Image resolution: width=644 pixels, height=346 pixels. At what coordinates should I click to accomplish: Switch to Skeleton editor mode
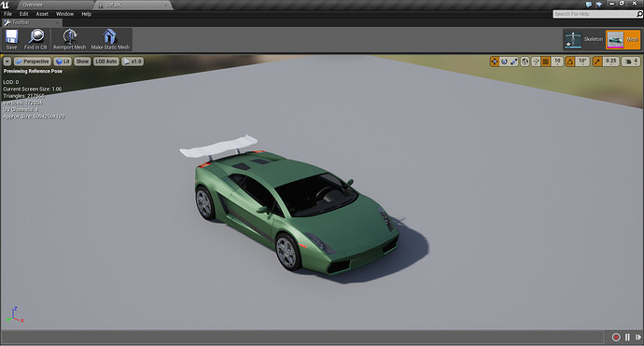pyautogui.click(x=583, y=39)
